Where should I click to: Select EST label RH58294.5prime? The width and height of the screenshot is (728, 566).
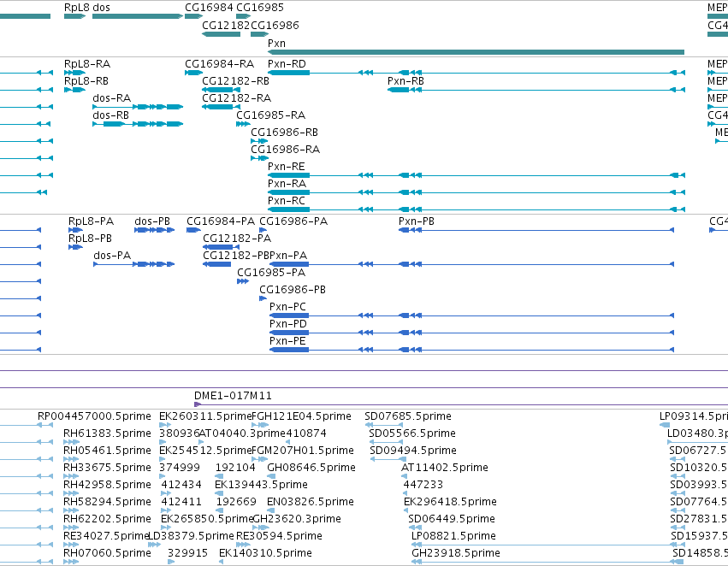107,502
